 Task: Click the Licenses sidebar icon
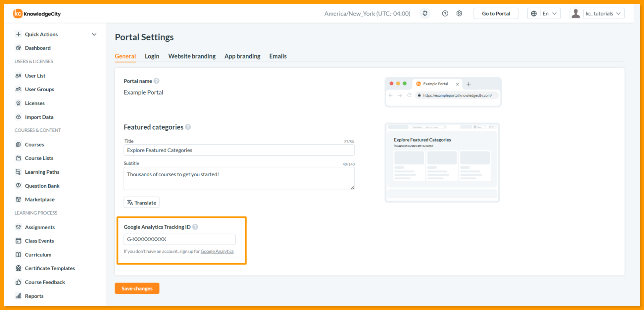[18, 103]
